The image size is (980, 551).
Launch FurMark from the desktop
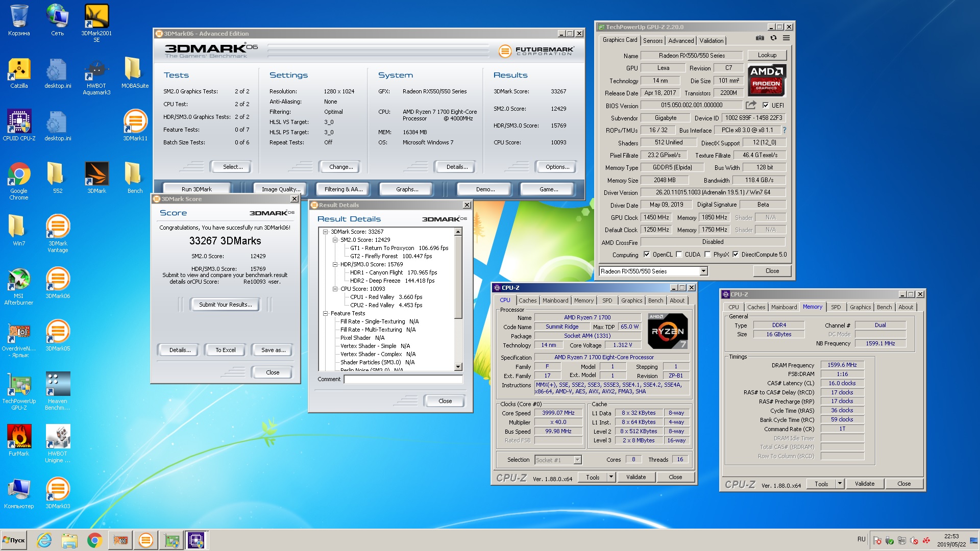(19, 441)
